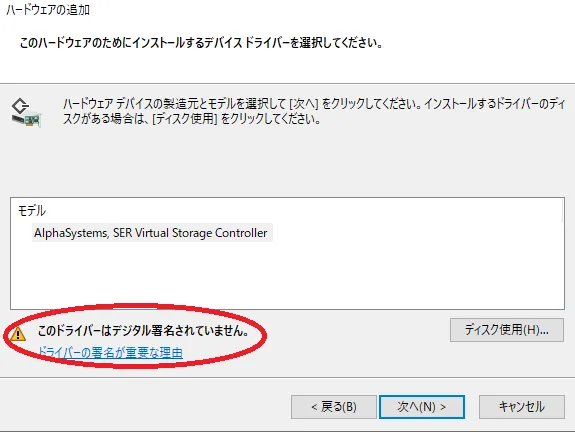Click the bold driver selection heading text
Viewport: 575px width, 432px height.
point(201,43)
